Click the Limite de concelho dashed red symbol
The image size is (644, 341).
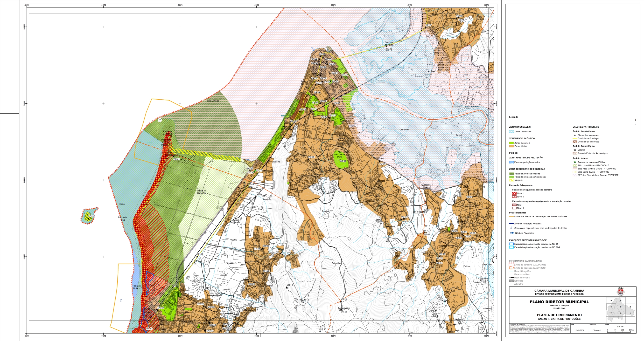pos(511,265)
